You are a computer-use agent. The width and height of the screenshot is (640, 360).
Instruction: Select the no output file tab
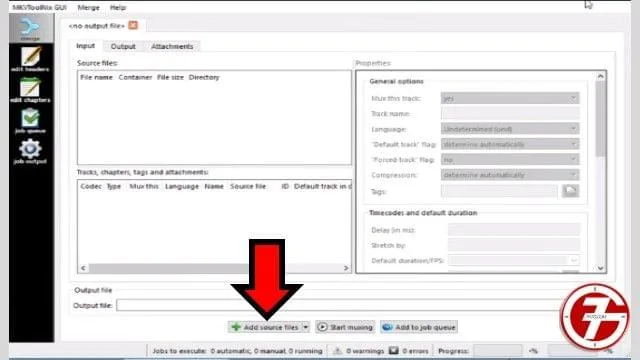point(97,26)
